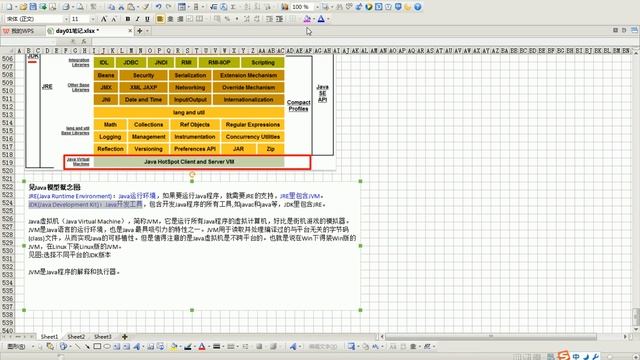Switch to Sheet2 tab

pos(76,337)
